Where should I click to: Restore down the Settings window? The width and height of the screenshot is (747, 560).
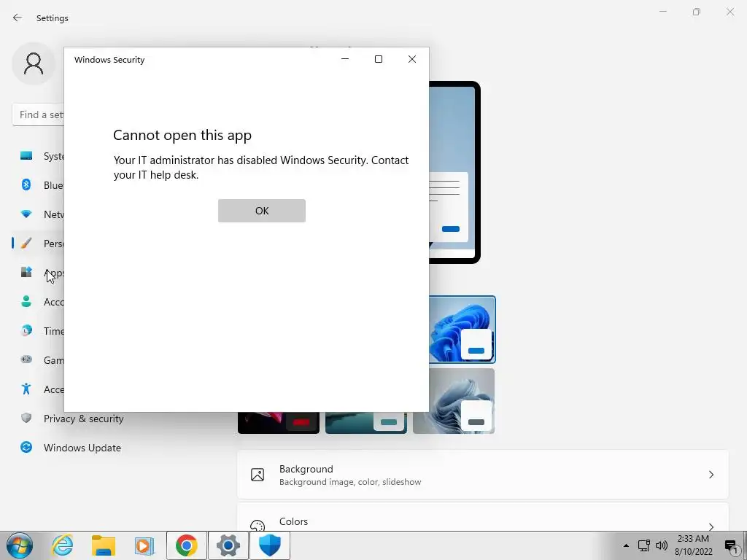click(697, 12)
